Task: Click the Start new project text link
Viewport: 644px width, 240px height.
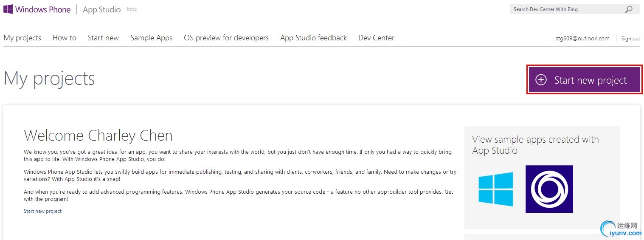Action: 43,211
